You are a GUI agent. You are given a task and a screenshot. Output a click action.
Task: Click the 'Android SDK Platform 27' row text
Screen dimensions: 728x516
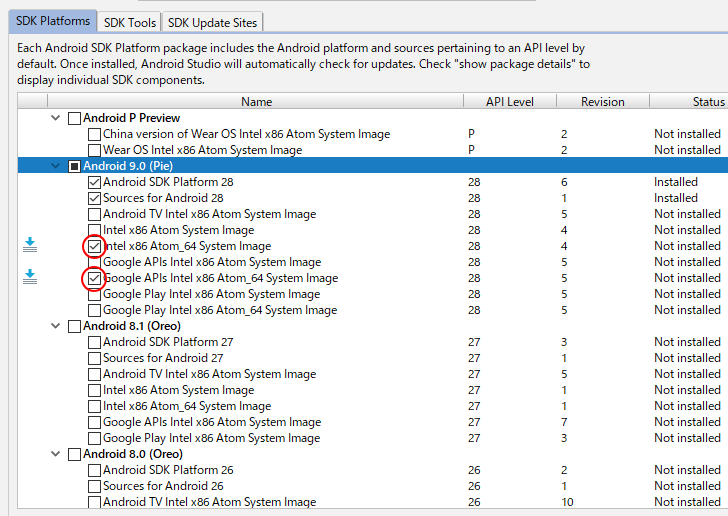[168, 342]
